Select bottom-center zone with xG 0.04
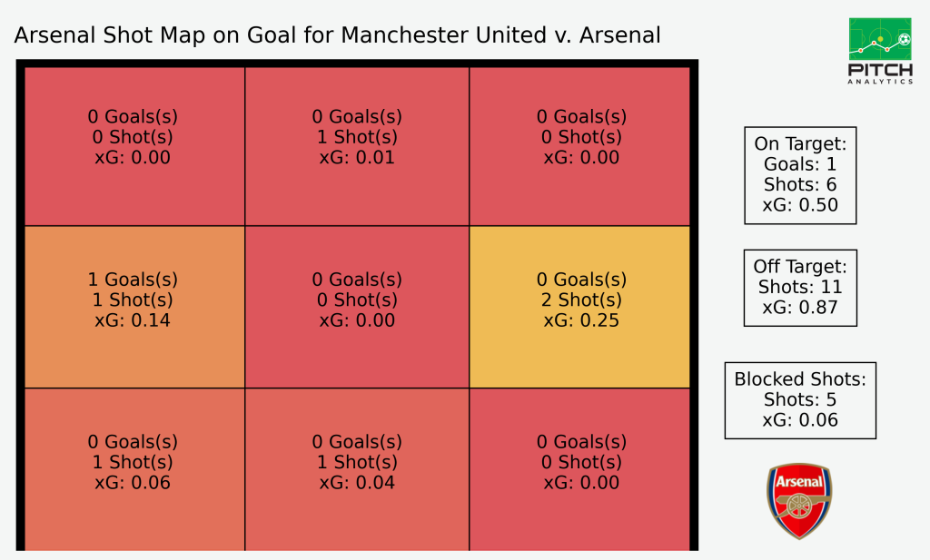Screen dimensions: 930x560 (x=357, y=469)
